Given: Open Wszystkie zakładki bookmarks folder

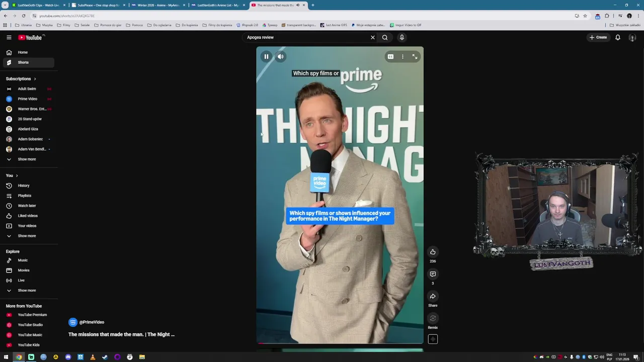Looking at the screenshot, I should click(625, 25).
